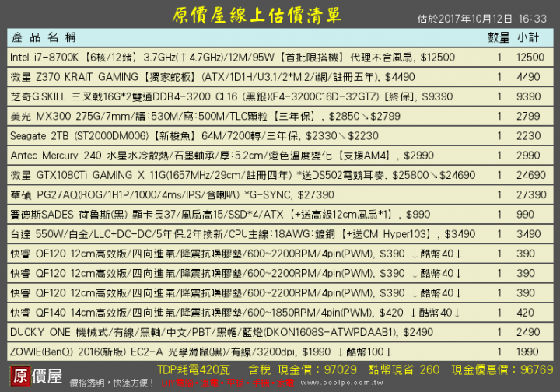Image resolution: width=560 pixels, height=392 pixels.
Task: Select the 台達 550W power supply row
Action: pos(280,234)
